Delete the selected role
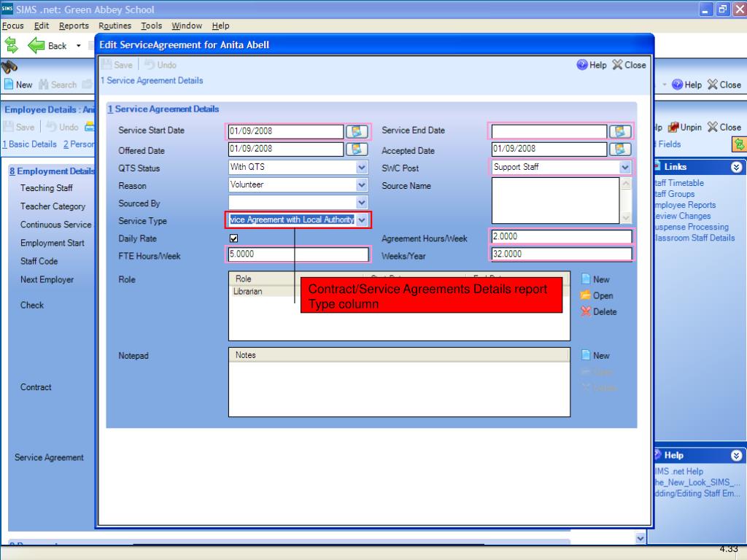The height and width of the screenshot is (560, 747). point(598,312)
